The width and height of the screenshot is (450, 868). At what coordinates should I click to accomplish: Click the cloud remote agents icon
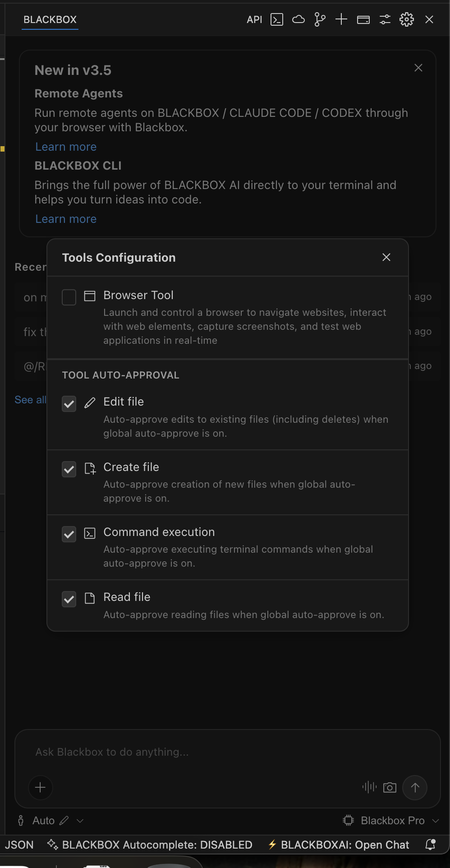click(x=298, y=19)
